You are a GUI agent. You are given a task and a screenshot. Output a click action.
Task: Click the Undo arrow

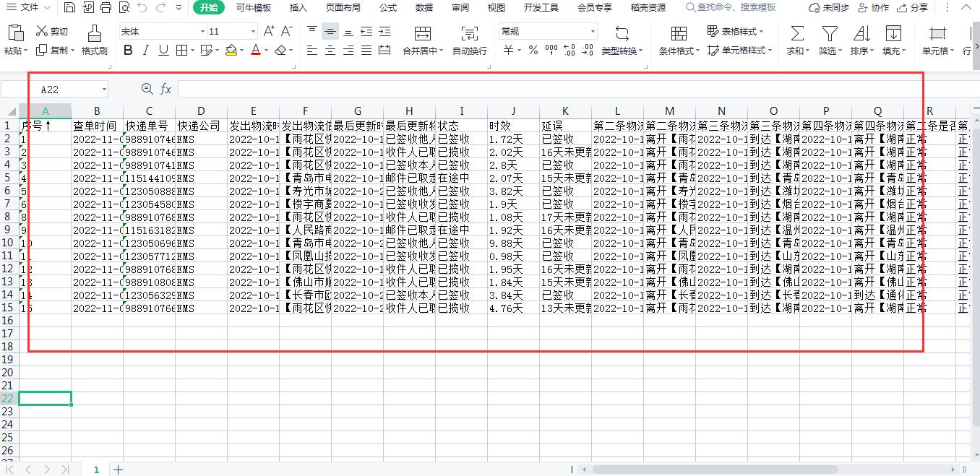pyautogui.click(x=142, y=8)
